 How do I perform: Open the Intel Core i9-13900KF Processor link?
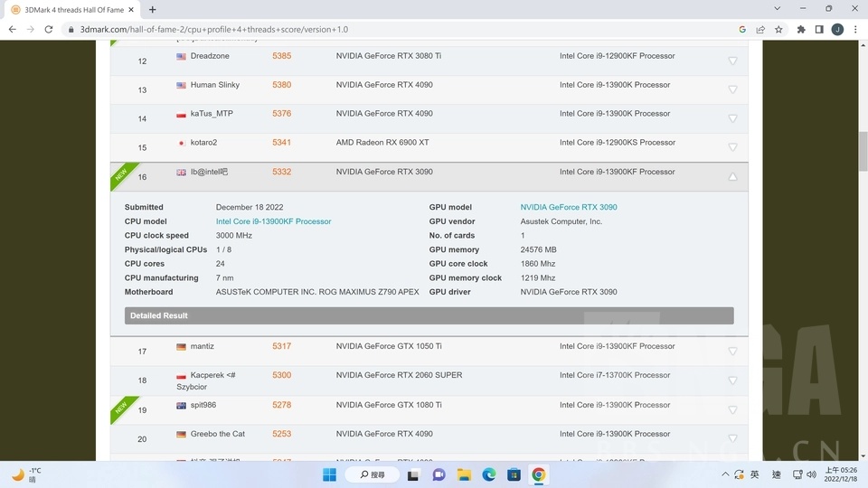coord(273,221)
